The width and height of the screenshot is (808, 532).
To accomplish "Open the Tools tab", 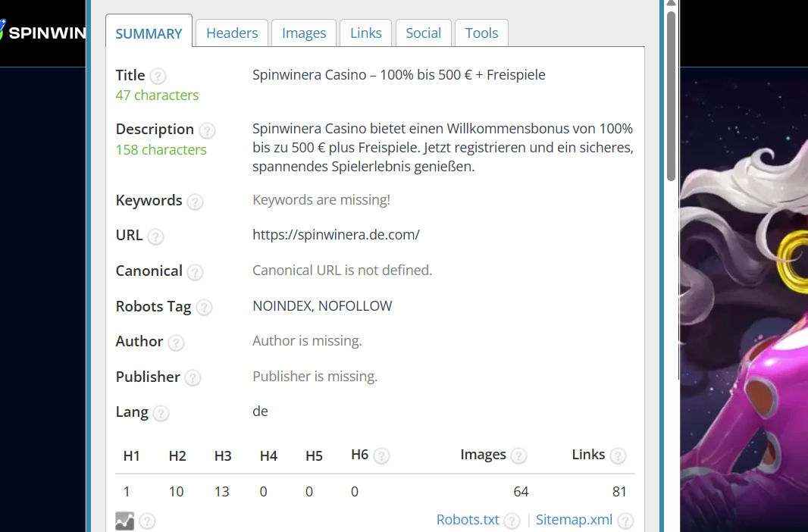I will 481,33.
